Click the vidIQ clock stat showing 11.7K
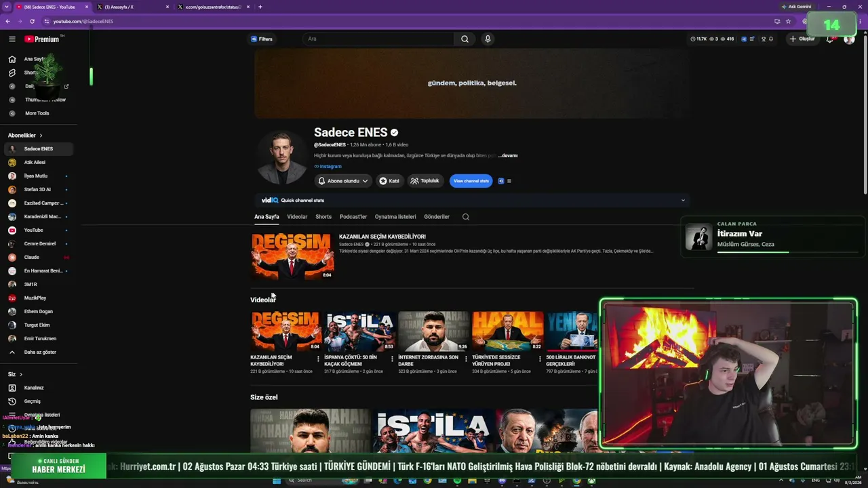 tap(698, 39)
